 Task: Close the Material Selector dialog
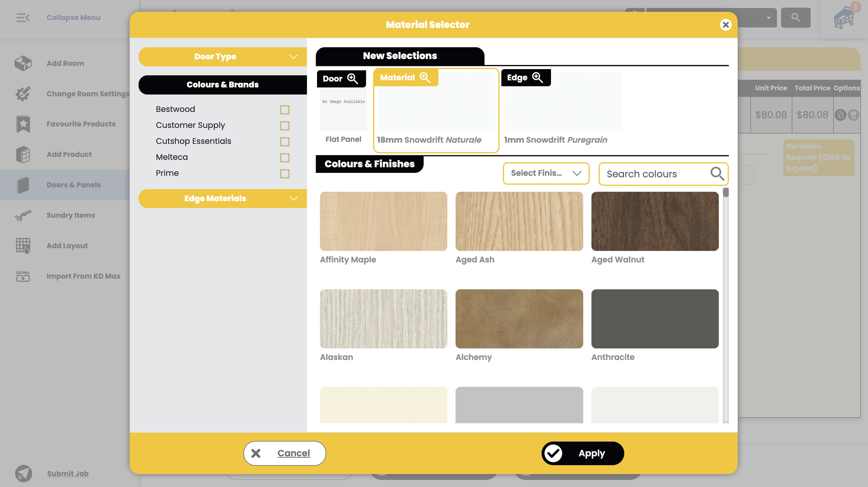click(725, 25)
